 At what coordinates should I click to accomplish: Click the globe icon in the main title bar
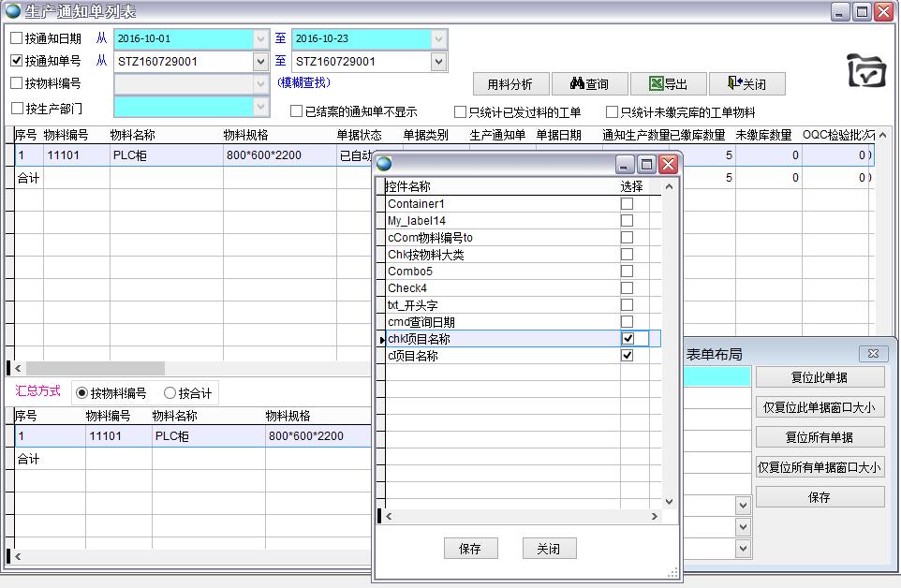tap(12, 11)
